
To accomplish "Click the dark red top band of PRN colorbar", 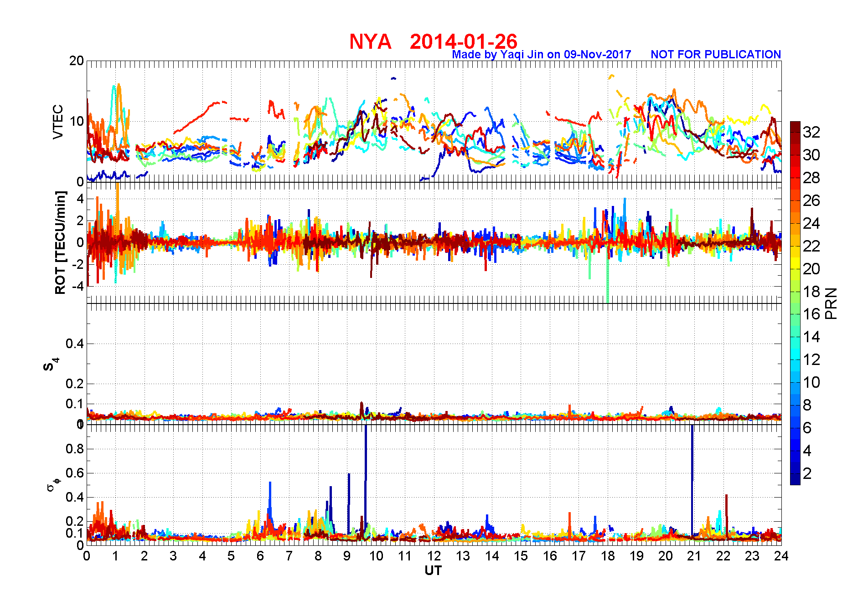I will click(x=795, y=127).
